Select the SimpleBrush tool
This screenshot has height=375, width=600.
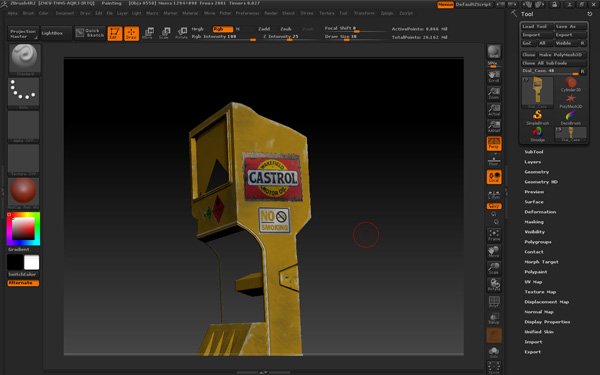537,118
